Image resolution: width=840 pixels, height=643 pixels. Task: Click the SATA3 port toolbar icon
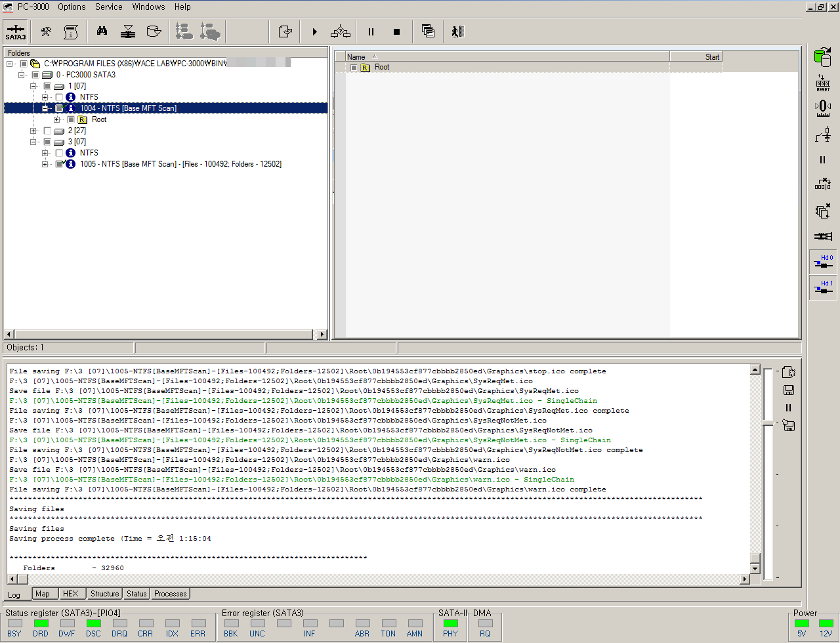click(x=16, y=31)
